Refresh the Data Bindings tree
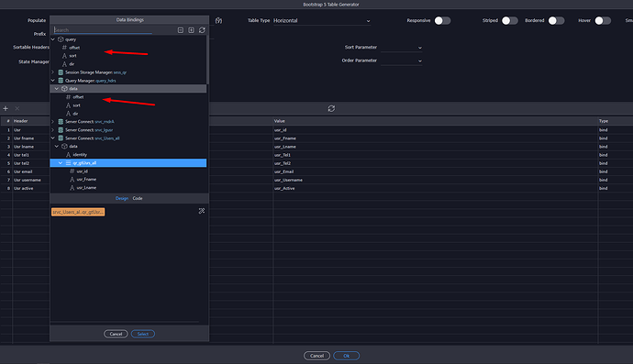This screenshot has width=633, height=364. [202, 30]
